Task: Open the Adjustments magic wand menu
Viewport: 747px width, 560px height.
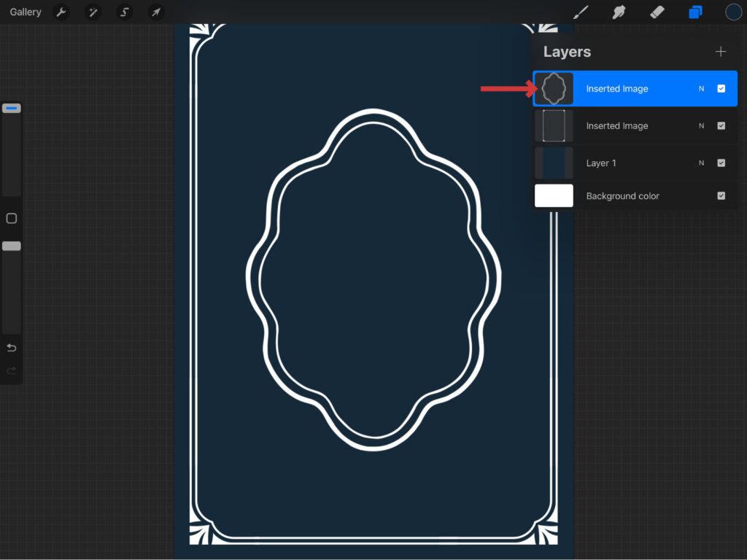Action: (x=93, y=12)
